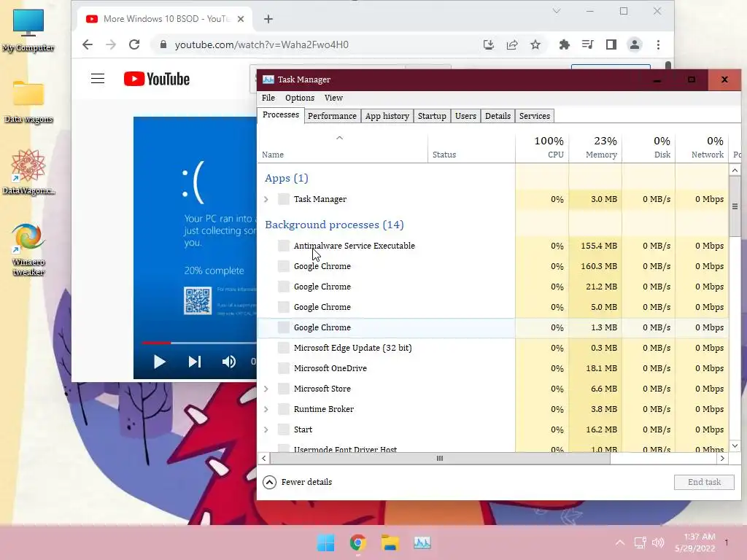Open the Chrome profile avatar
Screen dimensions: 747x560
tap(635, 44)
